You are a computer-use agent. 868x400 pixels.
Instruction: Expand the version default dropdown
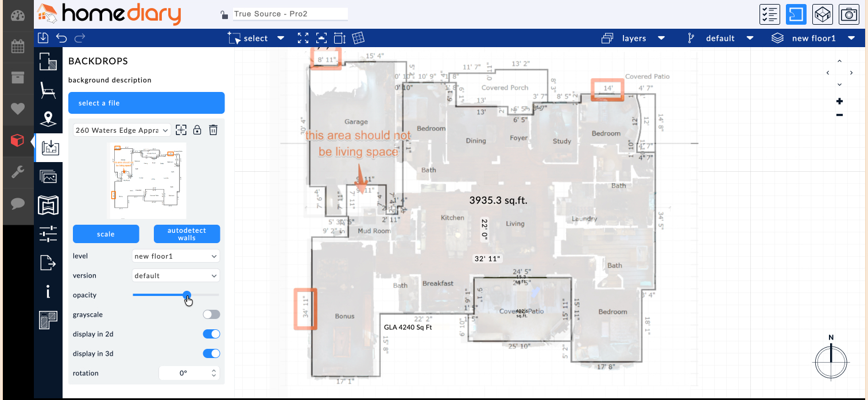point(176,275)
